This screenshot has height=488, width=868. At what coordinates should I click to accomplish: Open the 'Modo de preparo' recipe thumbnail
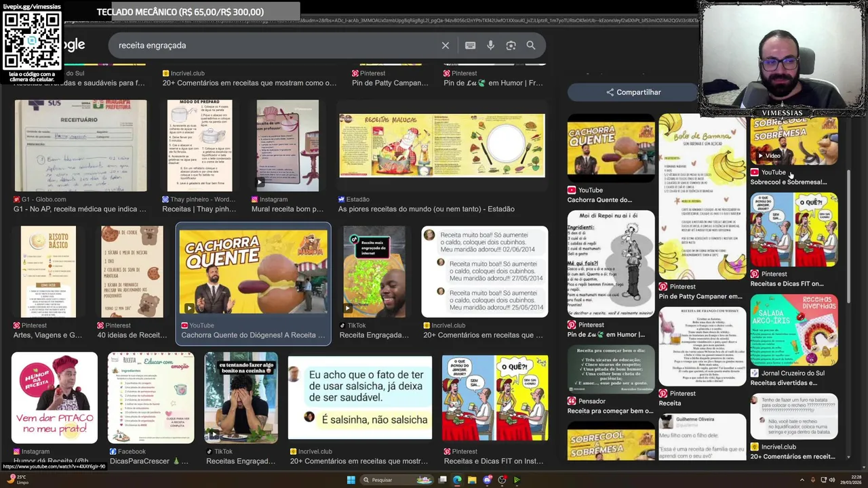pos(199,146)
